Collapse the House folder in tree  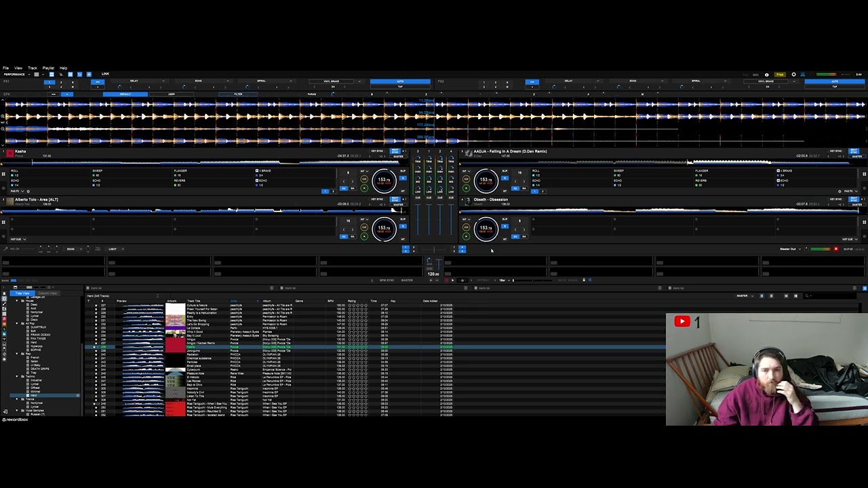coord(16,301)
